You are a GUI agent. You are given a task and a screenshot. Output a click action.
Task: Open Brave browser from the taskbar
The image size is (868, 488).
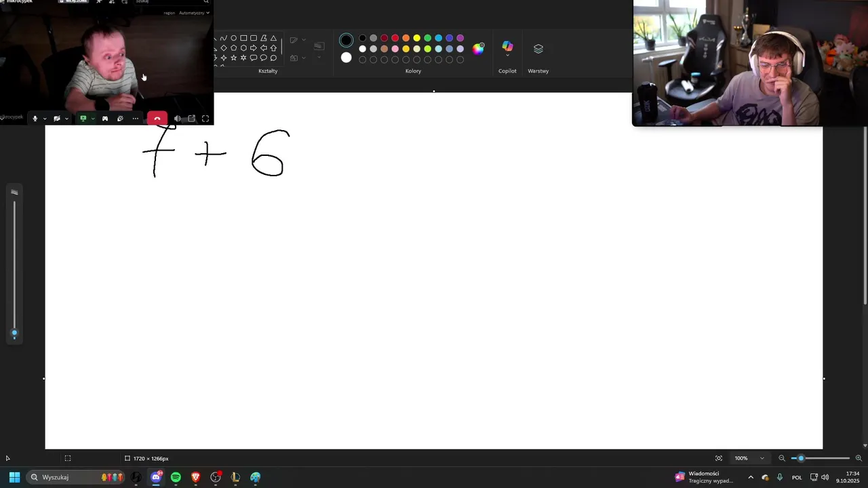(x=196, y=477)
